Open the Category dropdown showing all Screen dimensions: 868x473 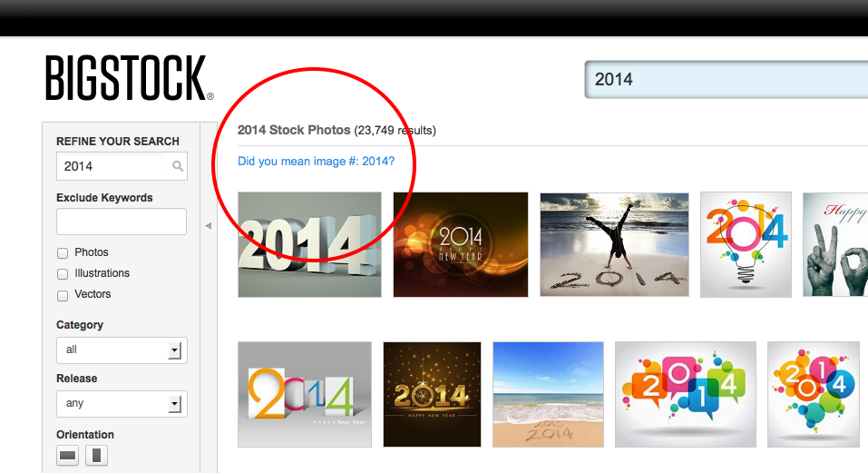(122, 350)
